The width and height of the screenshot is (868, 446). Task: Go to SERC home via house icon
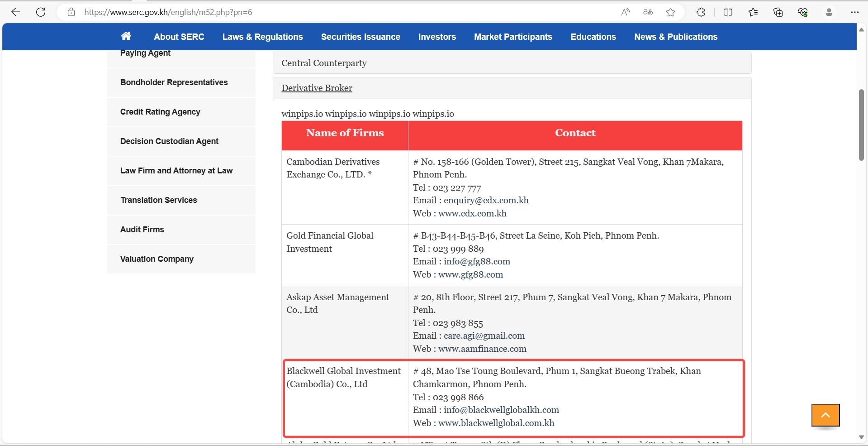126,36
